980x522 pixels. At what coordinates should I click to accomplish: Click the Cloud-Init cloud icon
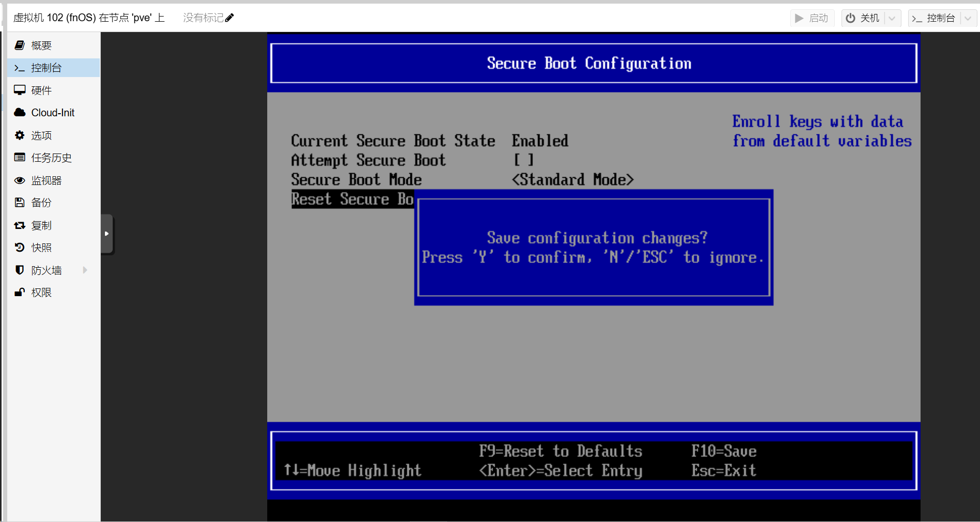point(20,112)
